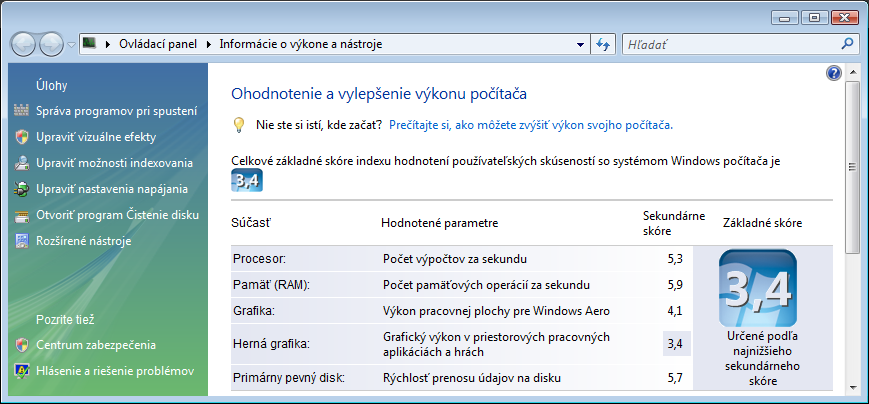The image size is (869, 404).
Task: Click Počet výpočtov za sekundu text
Action: (455, 259)
